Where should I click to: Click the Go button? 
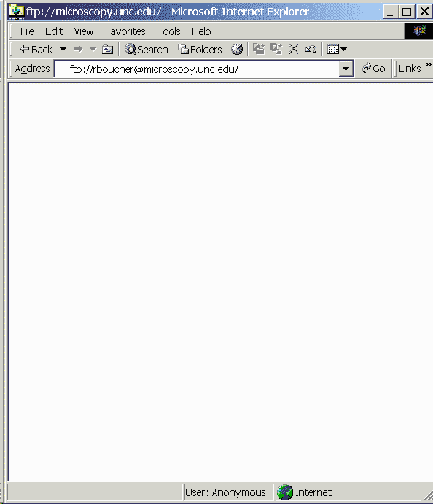click(x=373, y=69)
